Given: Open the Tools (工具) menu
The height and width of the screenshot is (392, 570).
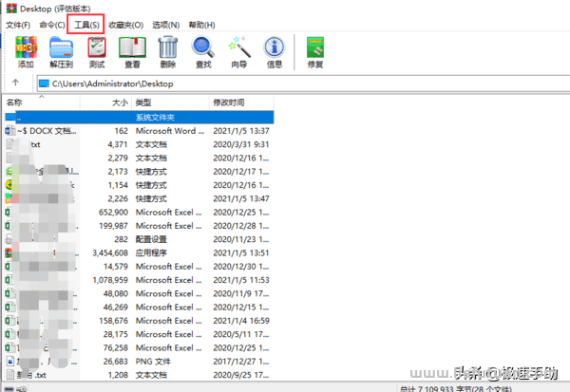Looking at the screenshot, I should pyautogui.click(x=86, y=25).
